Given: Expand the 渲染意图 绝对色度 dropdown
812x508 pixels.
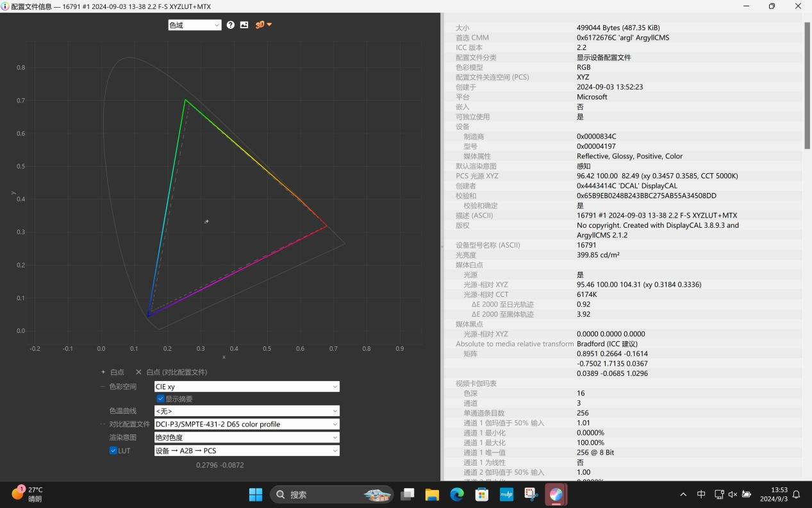Looking at the screenshot, I should tap(247, 437).
